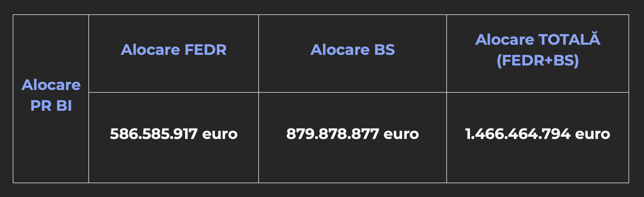
Task: Click the word "Alocare" in "Alocare FEDR"
Action: click(x=150, y=50)
